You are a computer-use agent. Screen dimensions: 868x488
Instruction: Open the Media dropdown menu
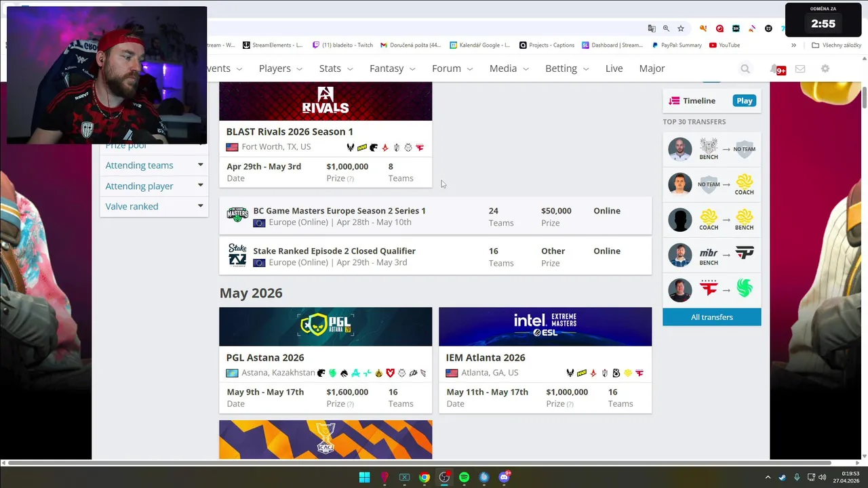pyautogui.click(x=509, y=68)
